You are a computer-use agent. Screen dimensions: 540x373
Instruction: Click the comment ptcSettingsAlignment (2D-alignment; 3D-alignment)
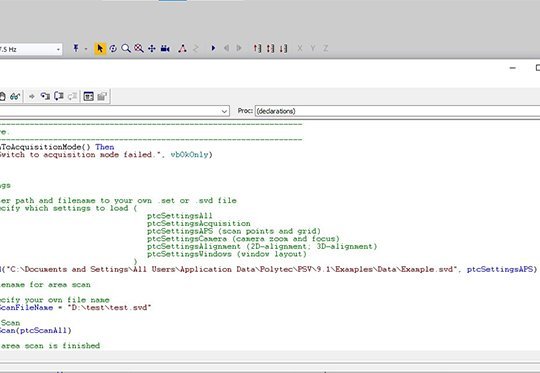pyautogui.click(x=262, y=246)
